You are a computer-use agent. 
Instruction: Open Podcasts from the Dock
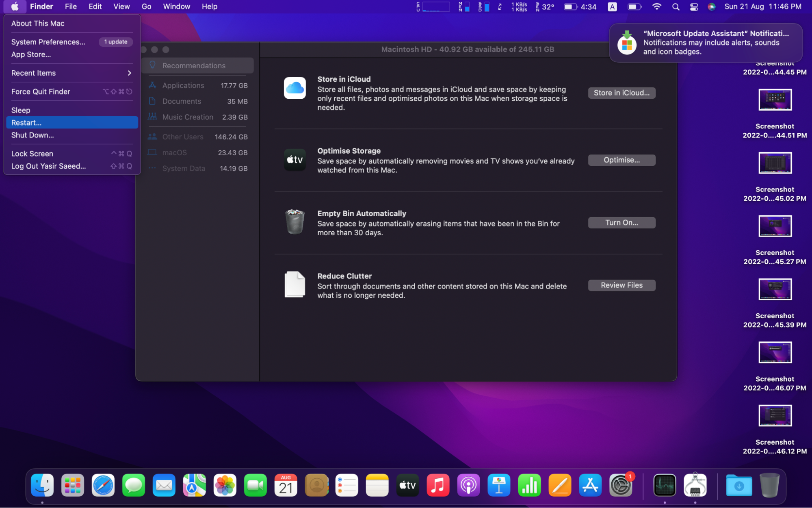[469, 485]
